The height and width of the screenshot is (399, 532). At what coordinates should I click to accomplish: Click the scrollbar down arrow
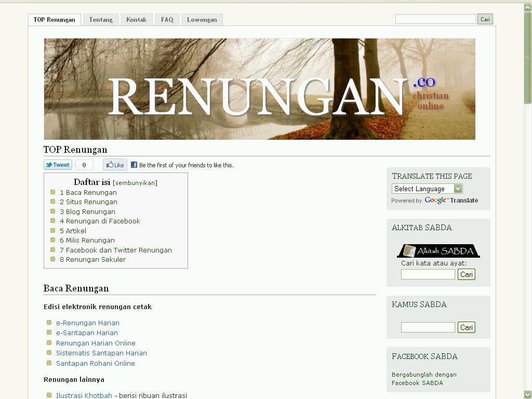[x=527, y=394]
